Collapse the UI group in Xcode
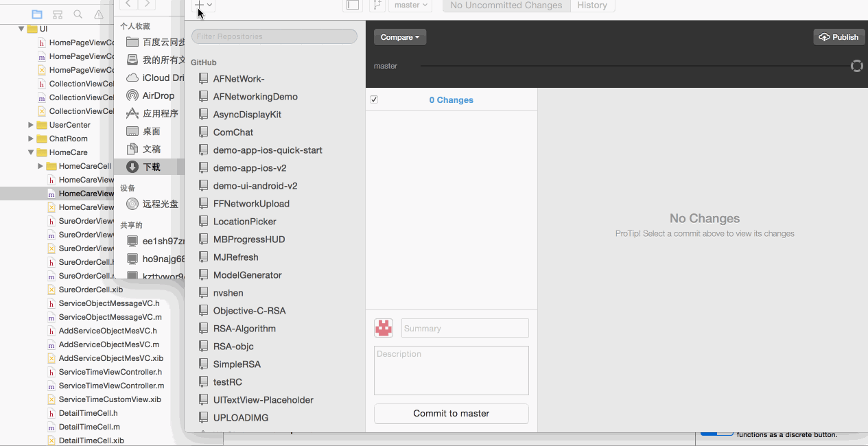This screenshot has height=446, width=868. (21, 29)
